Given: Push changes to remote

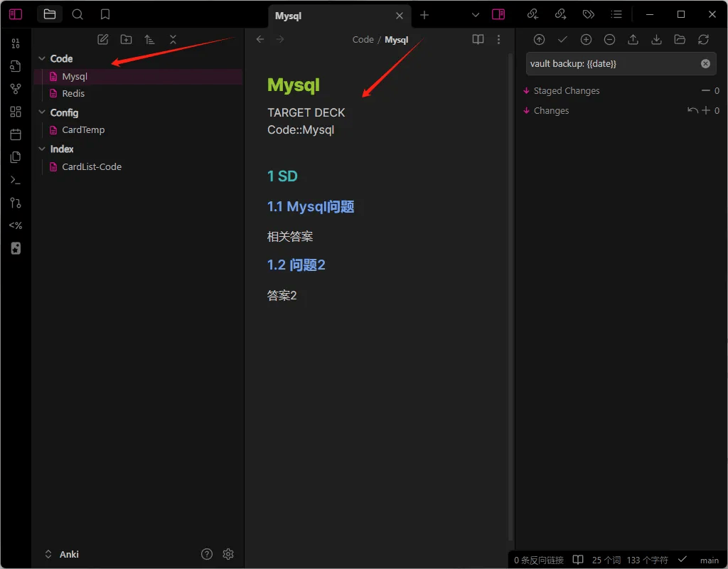Looking at the screenshot, I should coord(633,40).
